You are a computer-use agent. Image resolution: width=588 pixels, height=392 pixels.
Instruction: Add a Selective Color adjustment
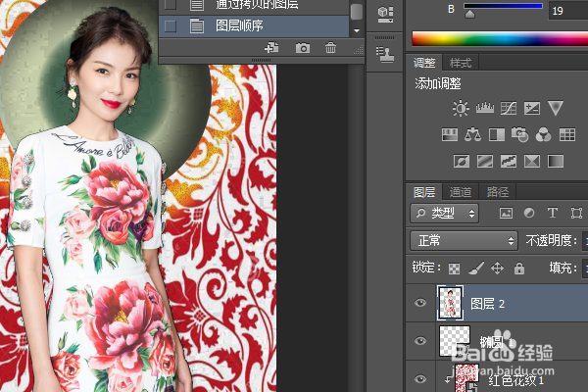pos(532,162)
